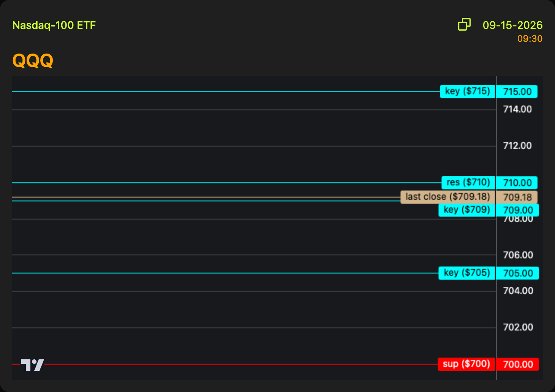Click the 09:30 time label
555x392 pixels.
tap(530, 39)
